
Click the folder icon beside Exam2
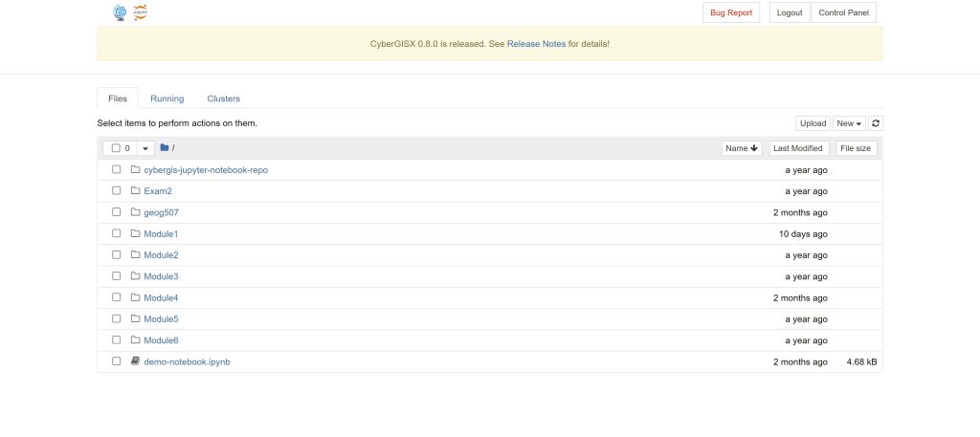click(x=135, y=191)
